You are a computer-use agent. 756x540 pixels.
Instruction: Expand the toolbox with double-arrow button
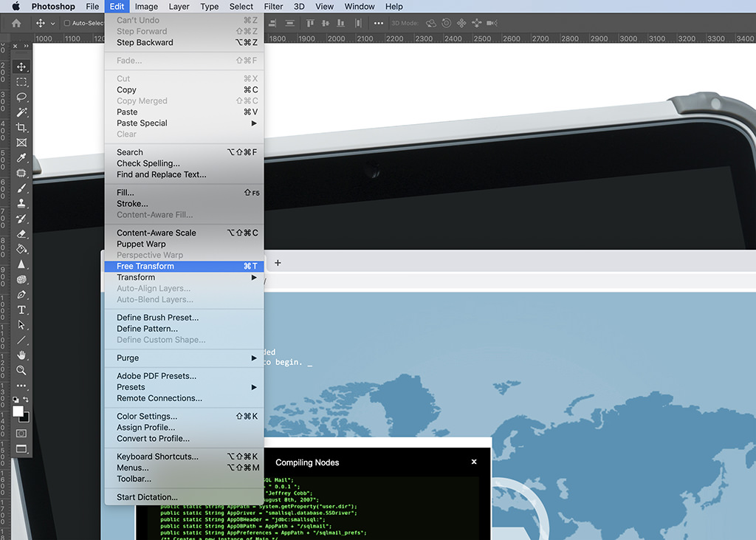(x=27, y=46)
